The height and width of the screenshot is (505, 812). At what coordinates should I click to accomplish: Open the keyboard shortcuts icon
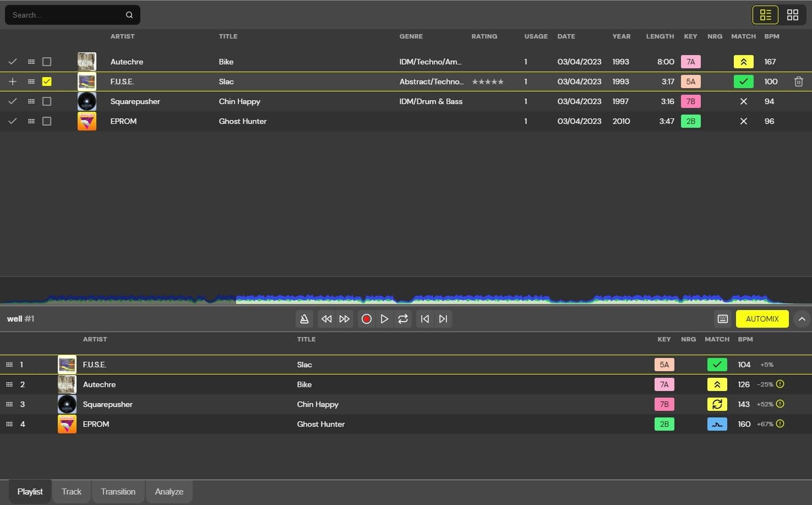[723, 319]
